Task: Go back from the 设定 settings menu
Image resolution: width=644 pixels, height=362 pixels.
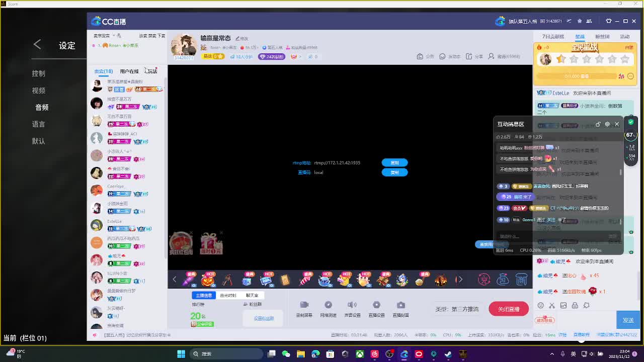Action: click(x=37, y=45)
